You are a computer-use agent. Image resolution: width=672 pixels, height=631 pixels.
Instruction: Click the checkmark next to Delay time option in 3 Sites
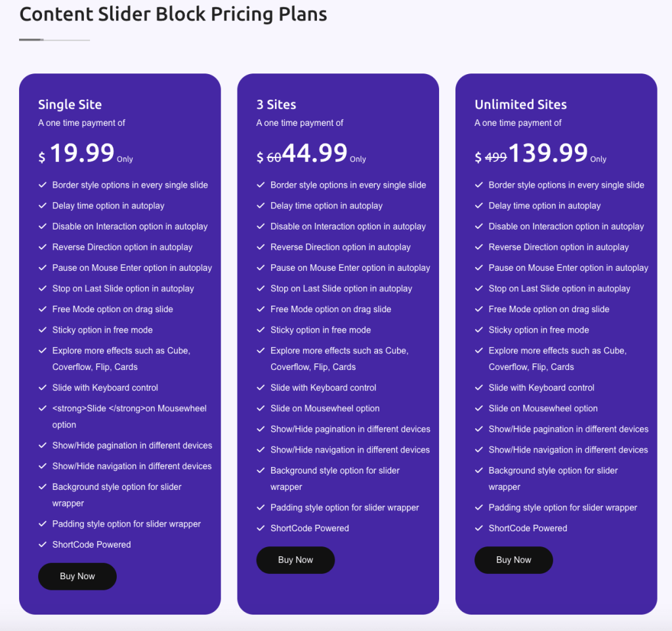[261, 206]
